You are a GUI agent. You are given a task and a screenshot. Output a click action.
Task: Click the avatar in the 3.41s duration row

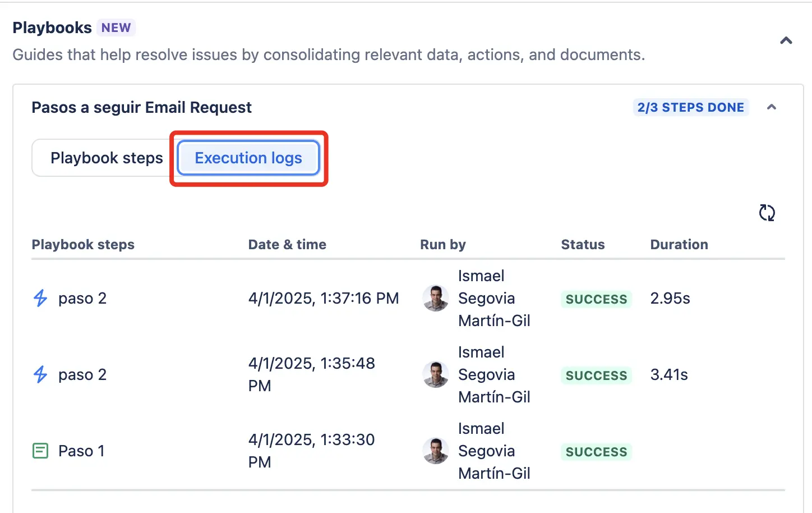click(436, 374)
